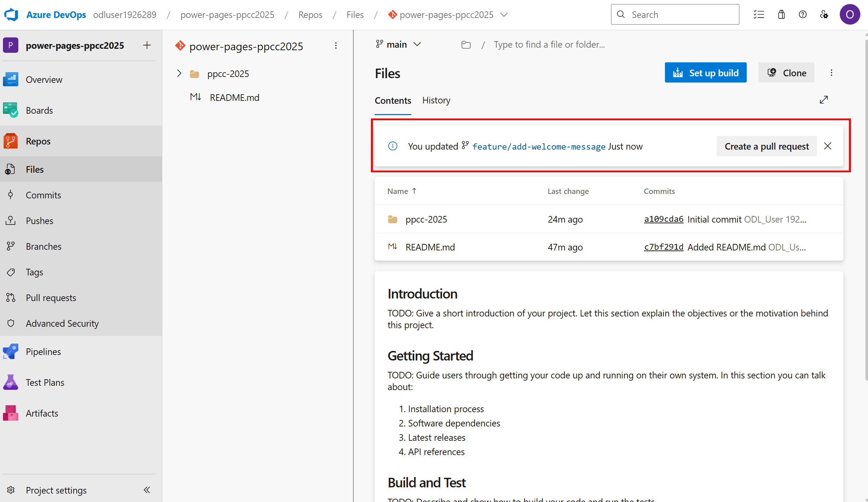Viewport: 868px width, 502px height.
Task: Open the Files breadcrumb menu item
Action: click(x=354, y=14)
